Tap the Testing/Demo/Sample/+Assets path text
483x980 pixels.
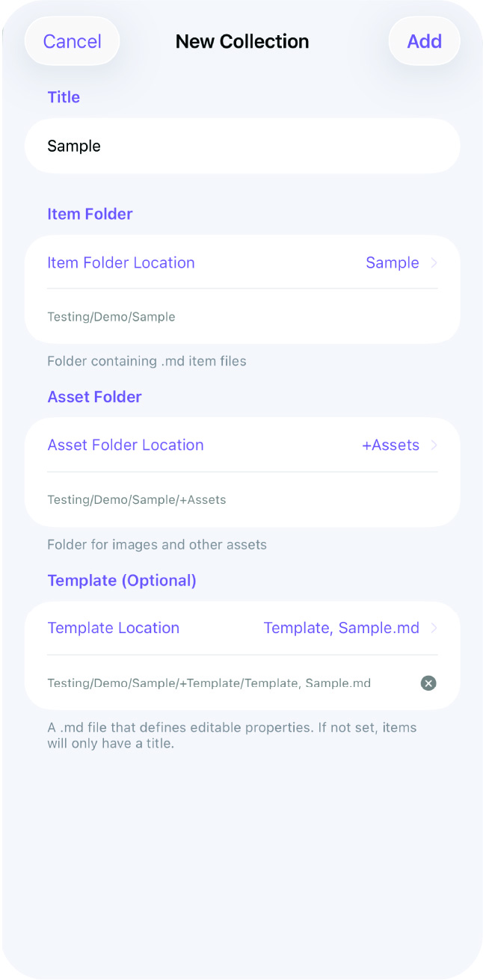pyautogui.click(x=137, y=499)
